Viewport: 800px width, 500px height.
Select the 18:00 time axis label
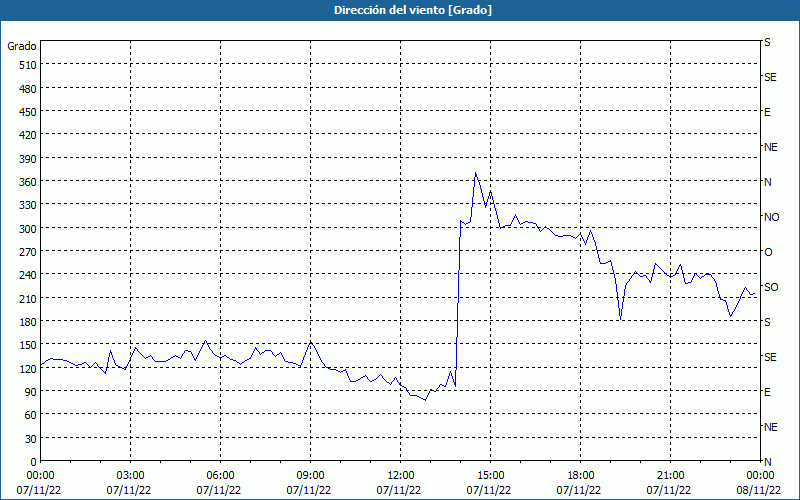coord(581,476)
